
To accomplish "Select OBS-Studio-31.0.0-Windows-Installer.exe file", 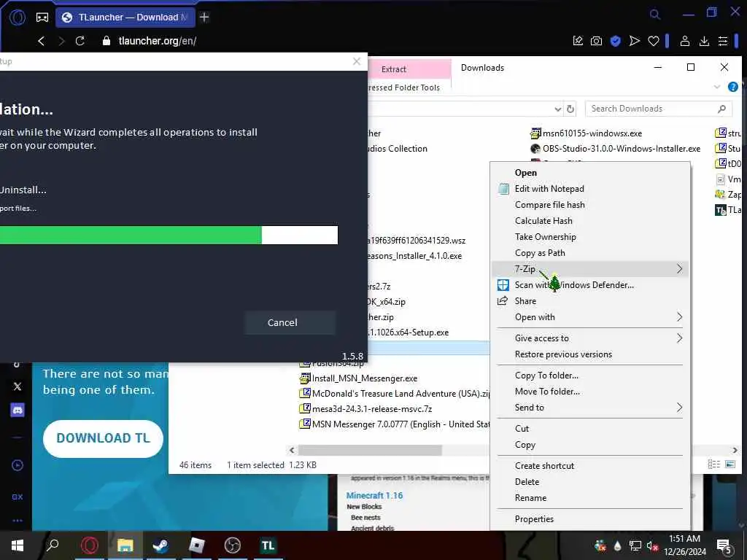I will [615, 149].
